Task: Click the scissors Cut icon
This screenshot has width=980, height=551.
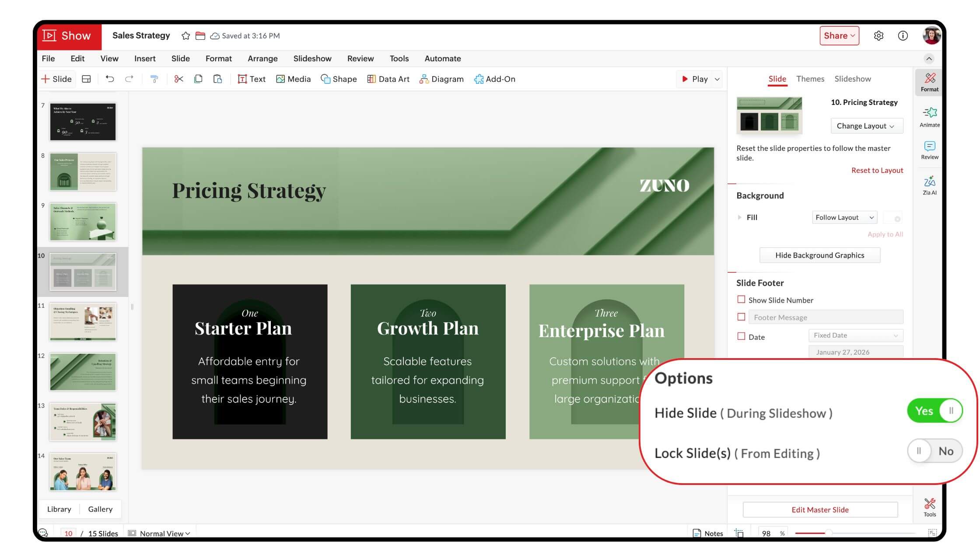Action: tap(178, 79)
